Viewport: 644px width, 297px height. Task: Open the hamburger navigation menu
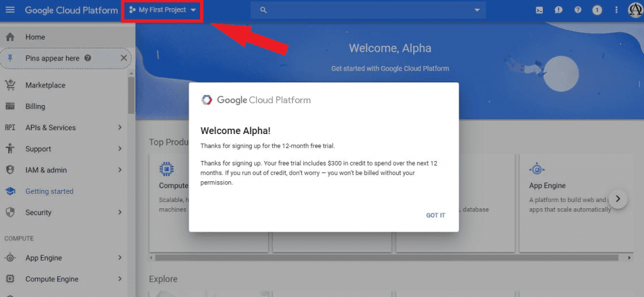tap(10, 10)
